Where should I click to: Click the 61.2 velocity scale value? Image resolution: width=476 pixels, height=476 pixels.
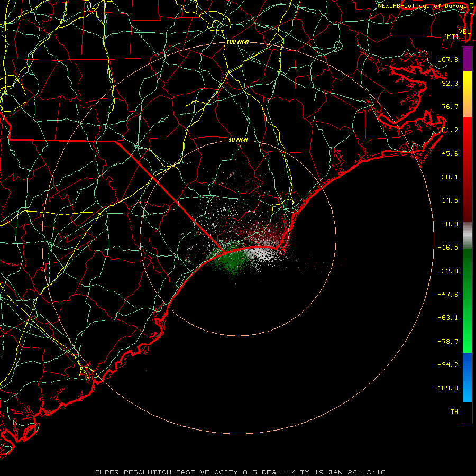450,130
